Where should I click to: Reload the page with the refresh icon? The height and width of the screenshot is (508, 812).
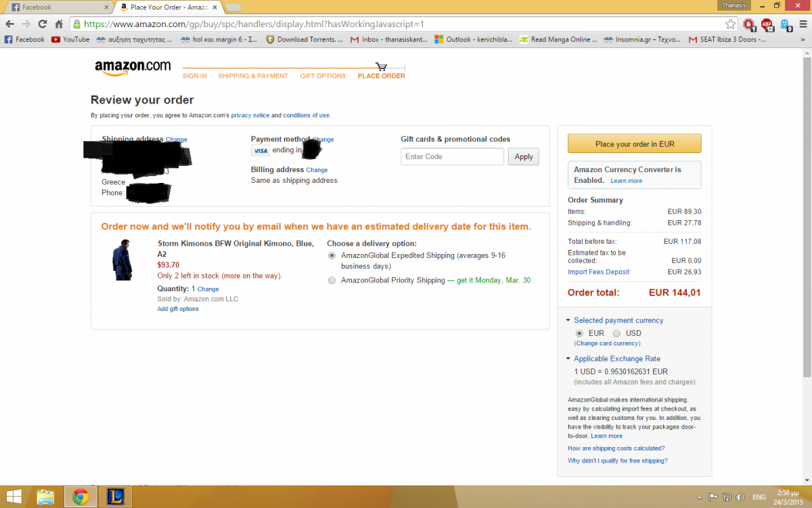pyautogui.click(x=42, y=24)
